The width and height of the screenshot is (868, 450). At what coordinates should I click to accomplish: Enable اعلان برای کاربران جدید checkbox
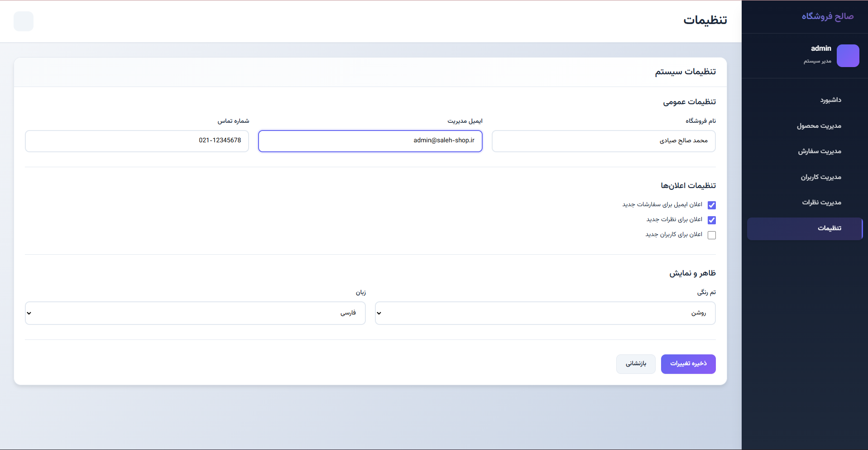[x=711, y=235]
